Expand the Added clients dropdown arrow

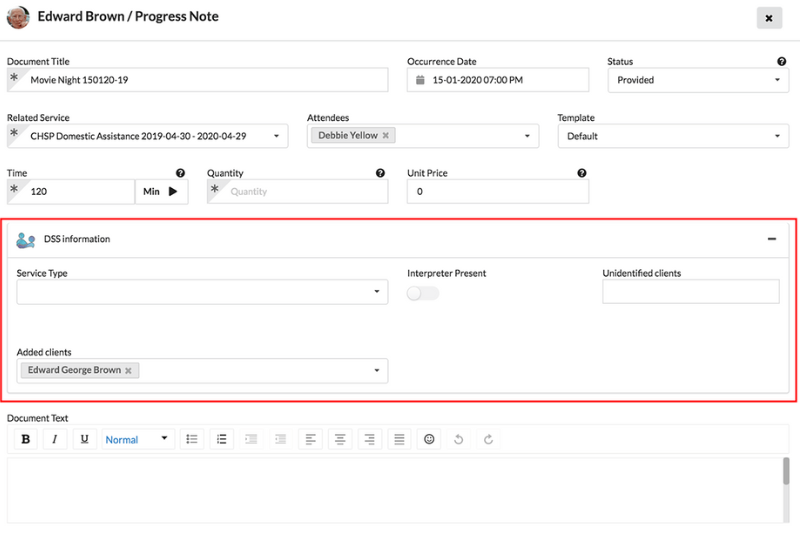click(377, 370)
